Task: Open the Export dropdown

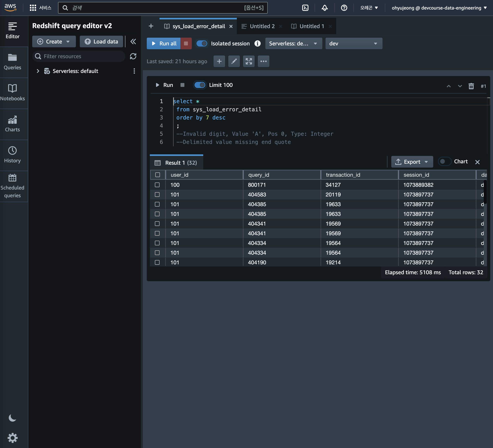Action: tap(412, 162)
